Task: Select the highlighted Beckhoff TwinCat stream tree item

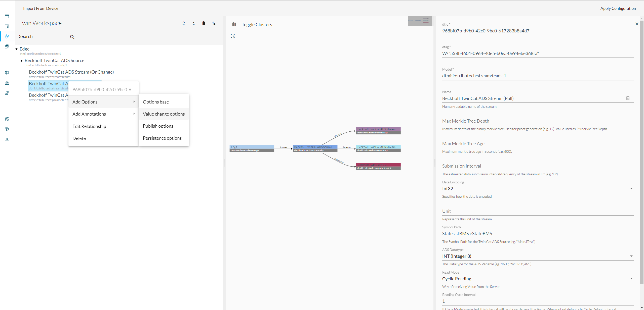Action: coord(48,86)
